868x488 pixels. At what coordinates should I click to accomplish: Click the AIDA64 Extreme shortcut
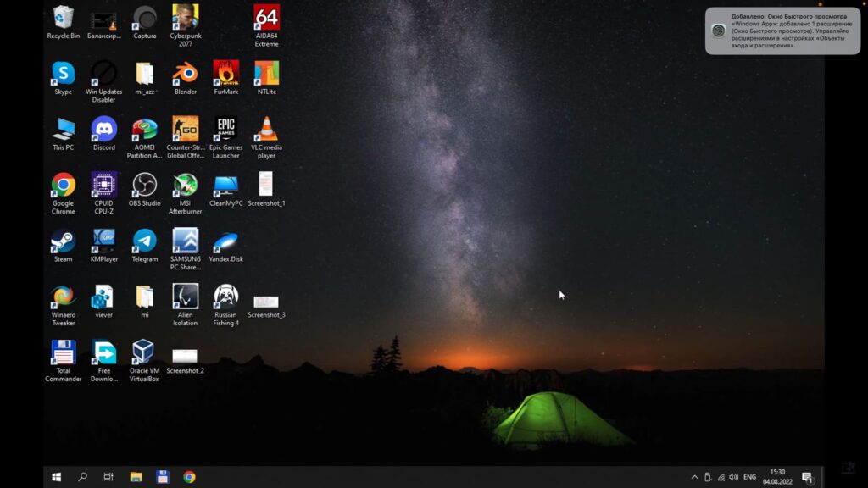266,18
